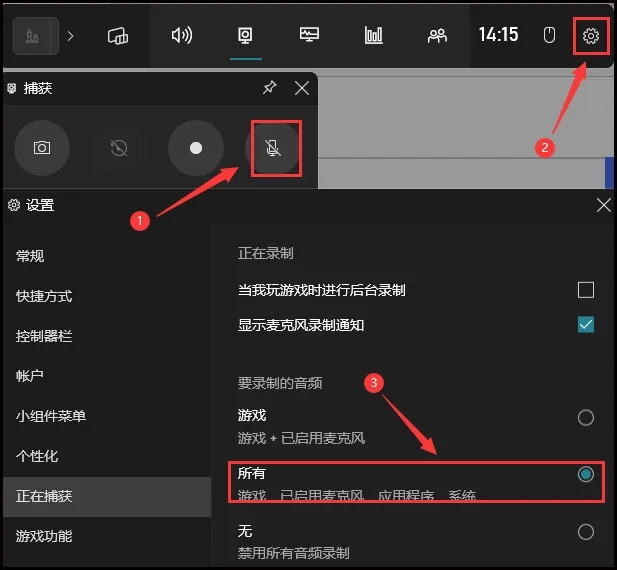617x570 pixels.
Task: Open the 个性化 settings section
Action: [x=107, y=456]
